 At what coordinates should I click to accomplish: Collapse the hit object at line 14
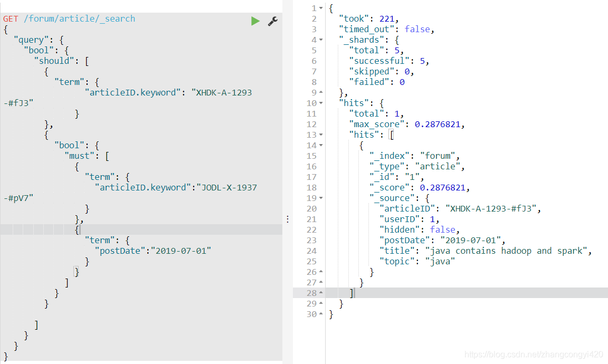320,145
